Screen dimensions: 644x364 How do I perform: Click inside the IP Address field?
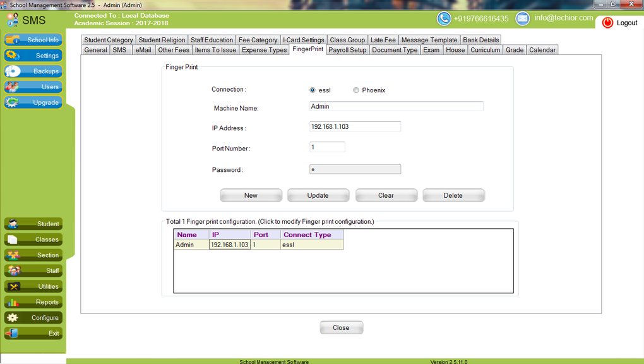tap(355, 126)
